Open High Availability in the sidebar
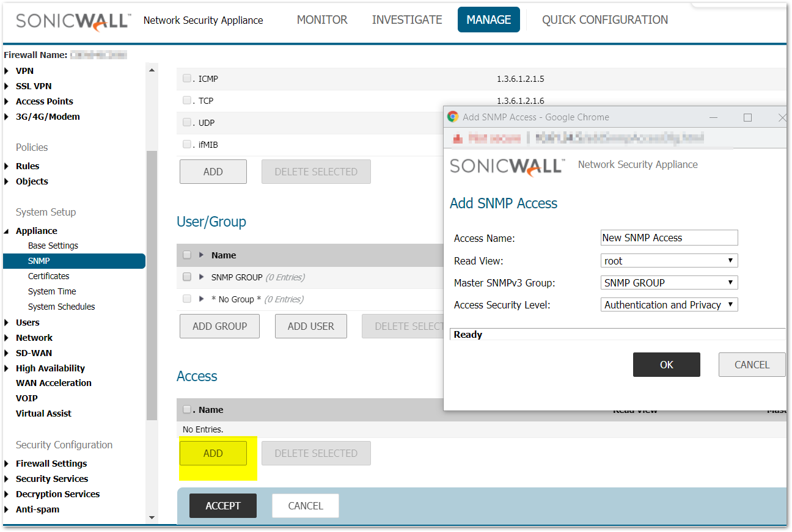792x532 pixels. tap(50, 368)
